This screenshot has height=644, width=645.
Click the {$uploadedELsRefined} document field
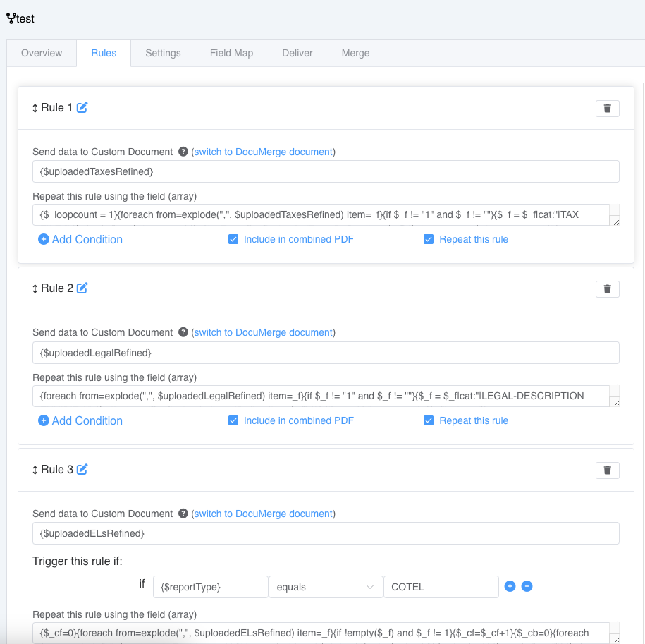coord(326,533)
